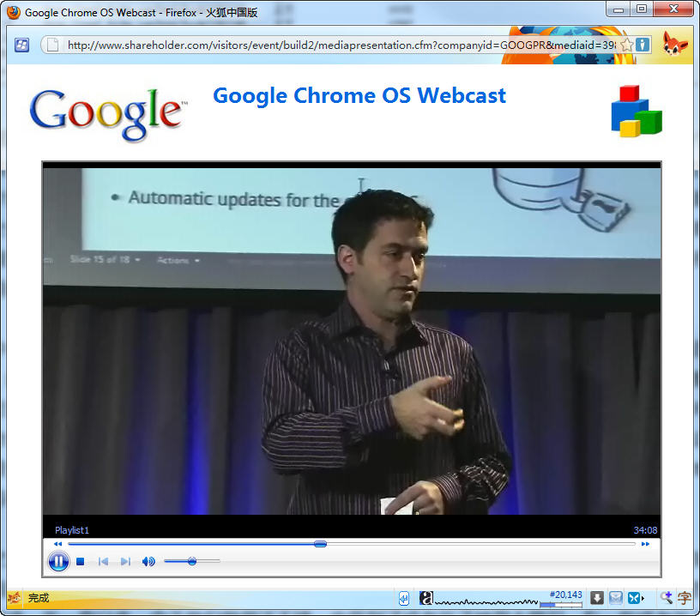Viewport: 700px width, 616px height.
Task: Click the Windows-style icon left of address bar
Action: [x=22, y=45]
